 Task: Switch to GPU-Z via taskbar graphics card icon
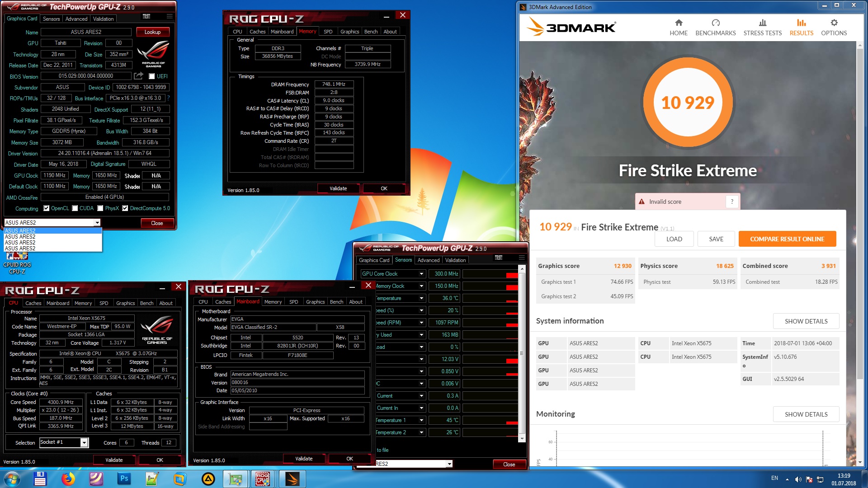point(236,479)
